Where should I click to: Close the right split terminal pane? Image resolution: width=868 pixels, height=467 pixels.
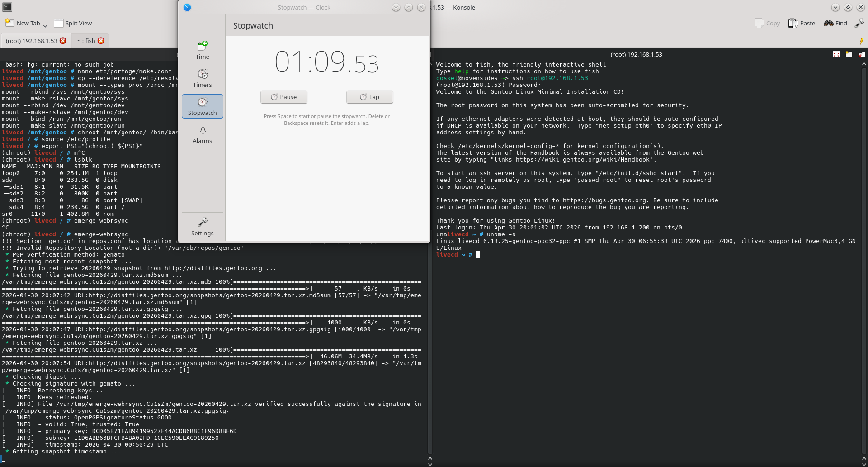861,54
